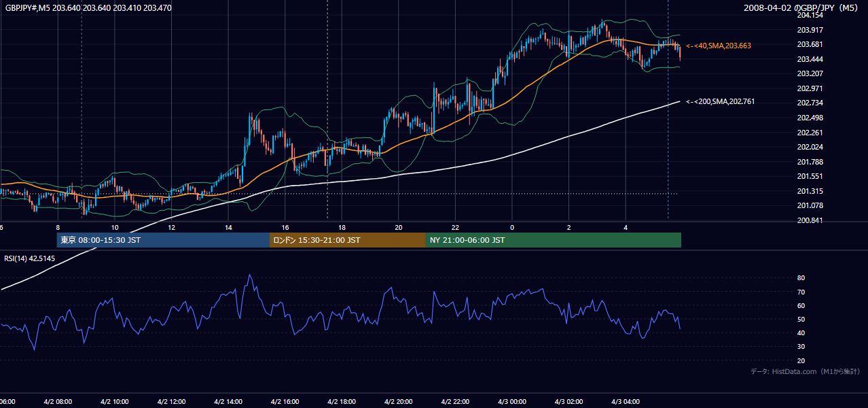Click RSI scale level 40
Screen dimensions: 868x408
(x=801, y=333)
